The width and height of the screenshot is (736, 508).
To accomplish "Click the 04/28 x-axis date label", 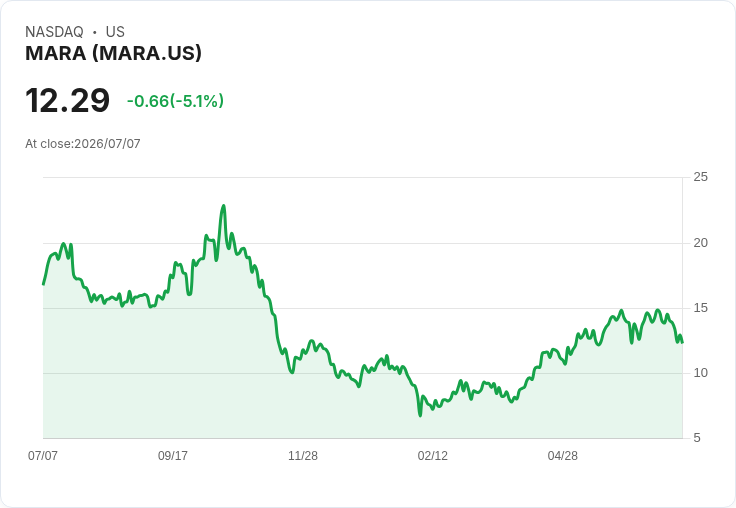I will click(x=563, y=455).
